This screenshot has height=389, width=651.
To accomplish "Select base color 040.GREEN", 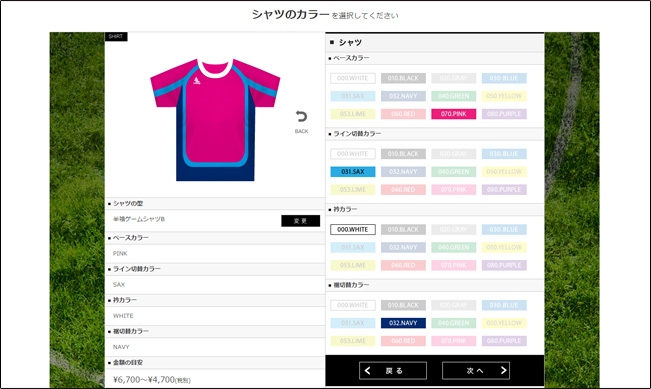I will [x=454, y=96].
